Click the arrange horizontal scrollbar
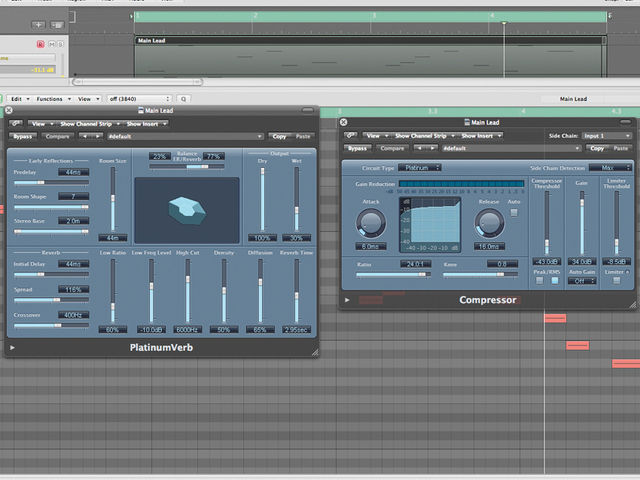 (x=138, y=82)
